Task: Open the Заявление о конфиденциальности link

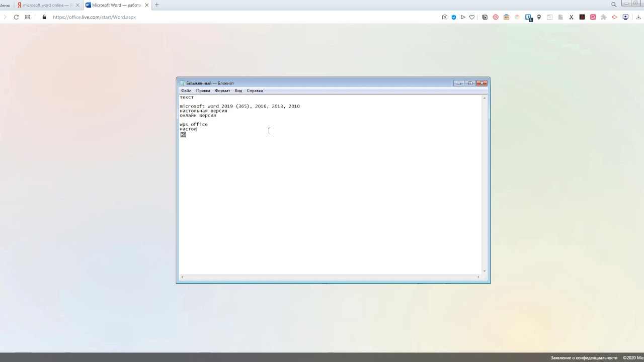Action: pyautogui.click(x=584, y=358)
